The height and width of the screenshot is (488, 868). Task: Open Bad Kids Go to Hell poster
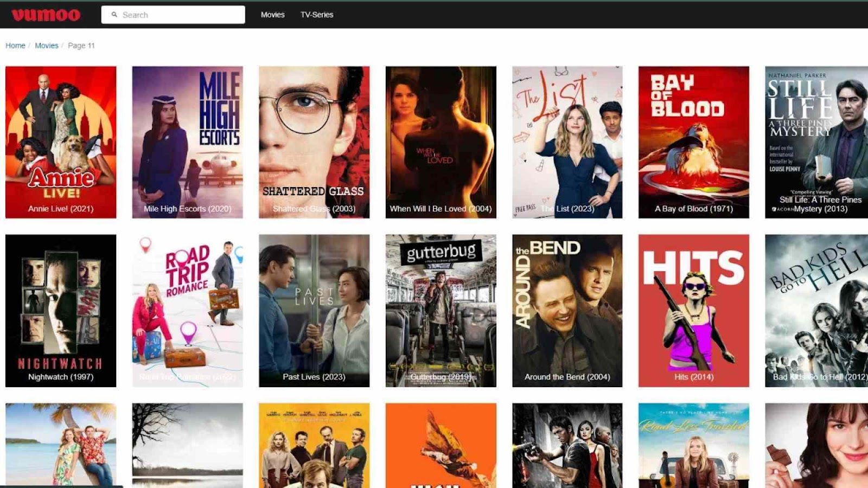816,311
